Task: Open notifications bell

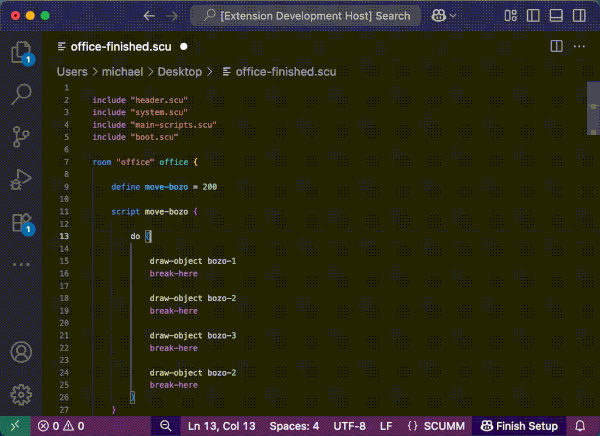Action: point(580,426)
